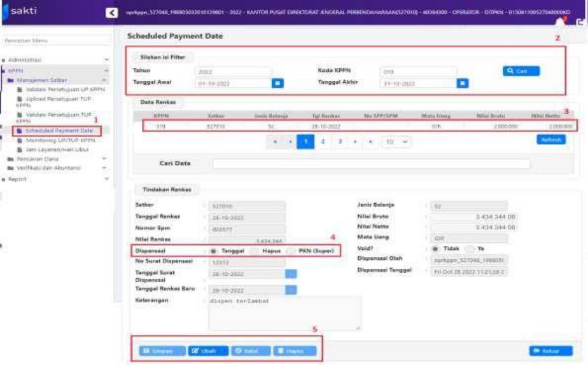Click the Cari Data input field
The image size is (588, 366).
point(371,164)
